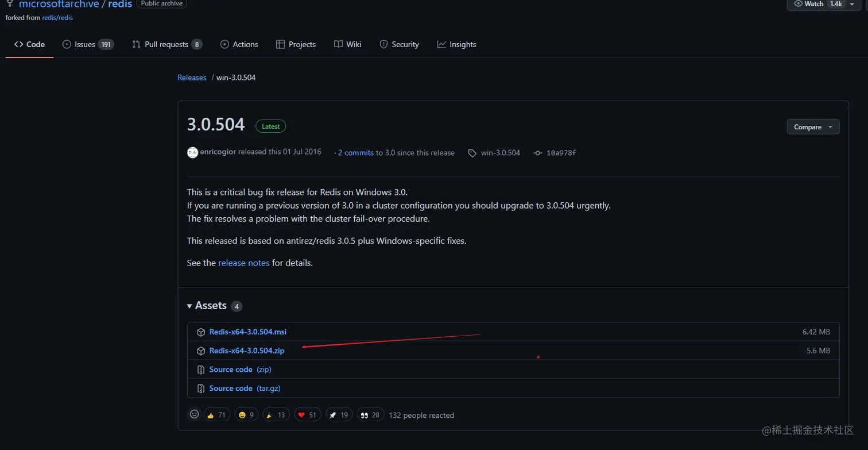
Task: Collapse the Assets section triangle
Action: pos(189,306)
